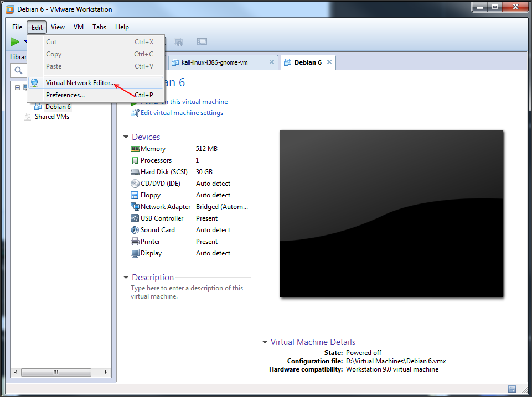Click Edit virtual machine settings link
The height and width of the screenshot is (397, 532).
(182, 113)
